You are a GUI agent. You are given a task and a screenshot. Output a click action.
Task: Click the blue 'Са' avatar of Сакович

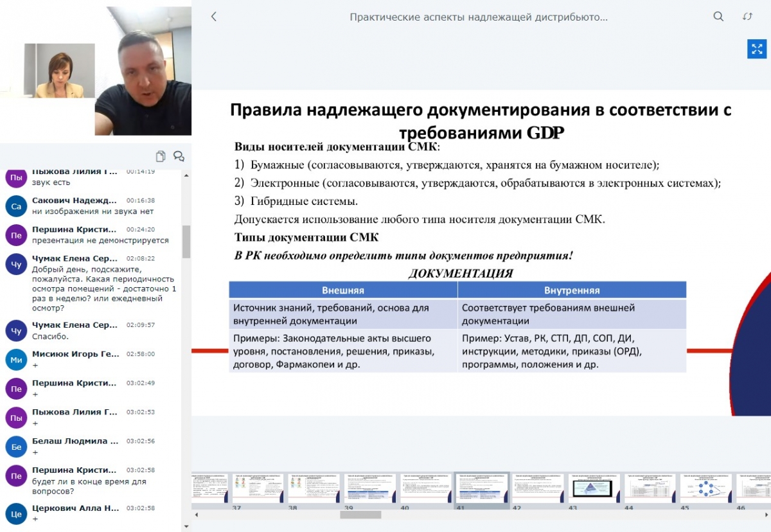(x=16, y=206)
